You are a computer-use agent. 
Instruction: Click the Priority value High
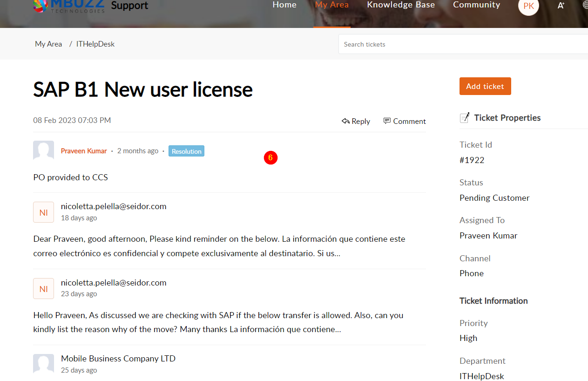click(x=468, y=338)
